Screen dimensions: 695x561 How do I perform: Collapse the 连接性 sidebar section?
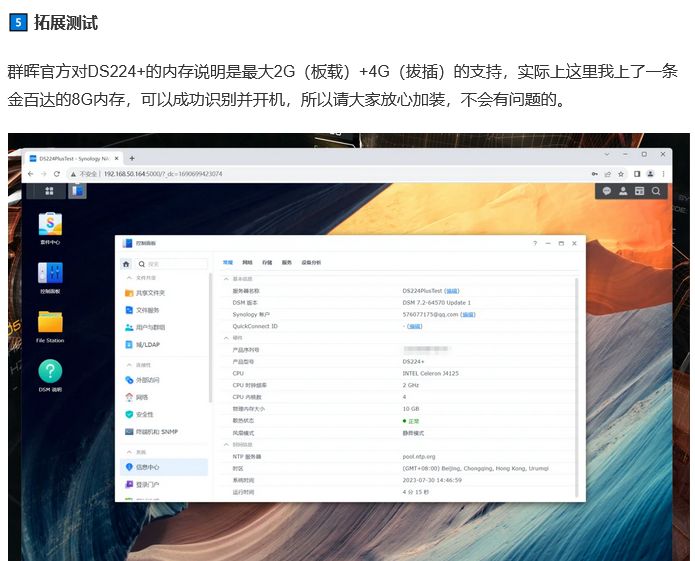click(129, 365)
